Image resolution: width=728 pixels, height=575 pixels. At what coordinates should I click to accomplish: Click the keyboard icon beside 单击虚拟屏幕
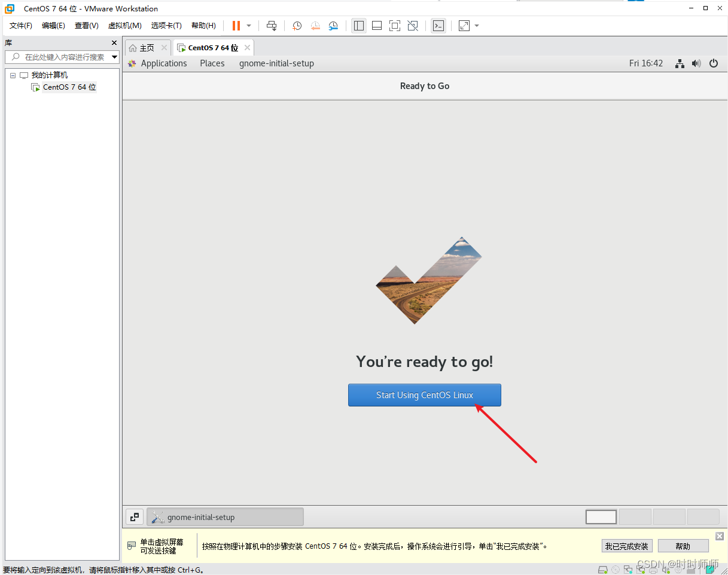click(x=132, y=546)
